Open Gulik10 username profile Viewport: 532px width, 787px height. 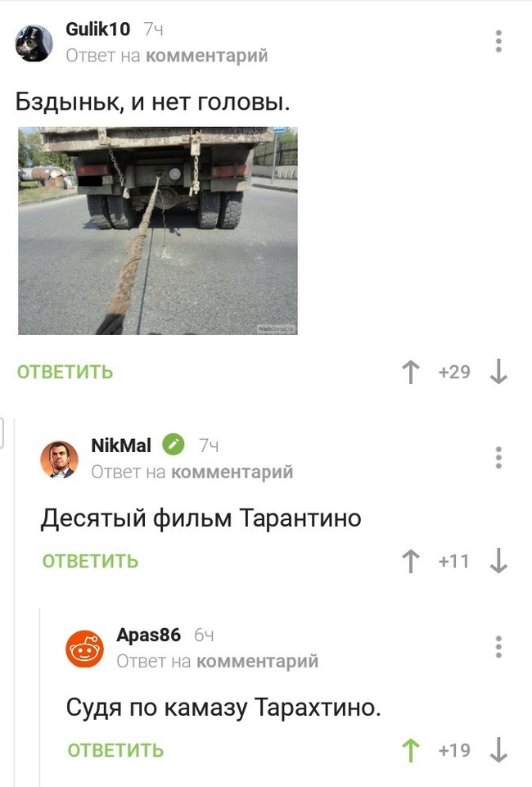click(97, 29)
